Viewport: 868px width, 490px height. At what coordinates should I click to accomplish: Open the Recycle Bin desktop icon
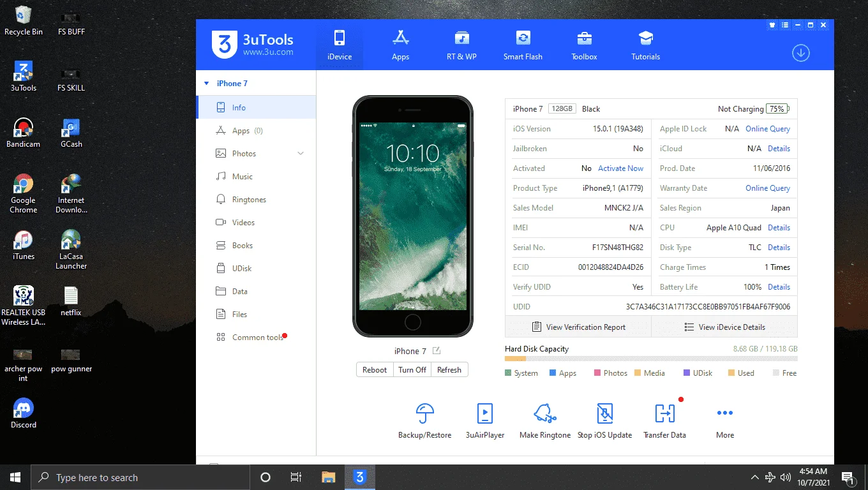24,21
